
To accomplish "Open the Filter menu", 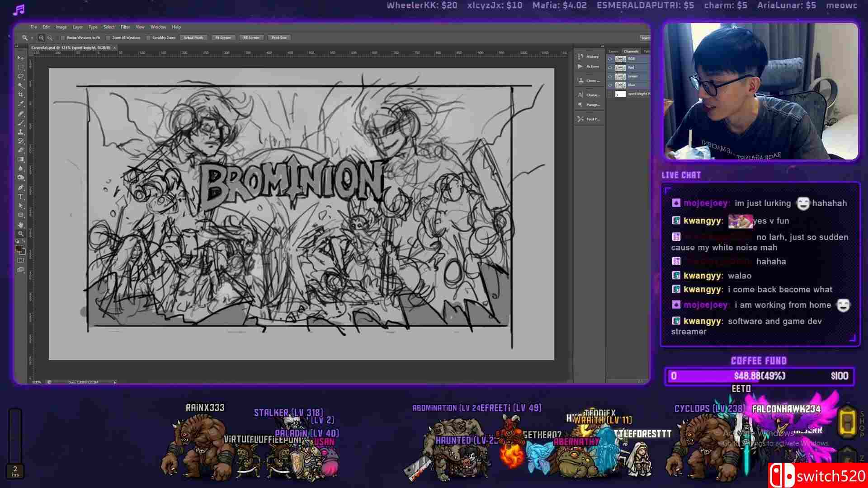I will tap(125, 27).
